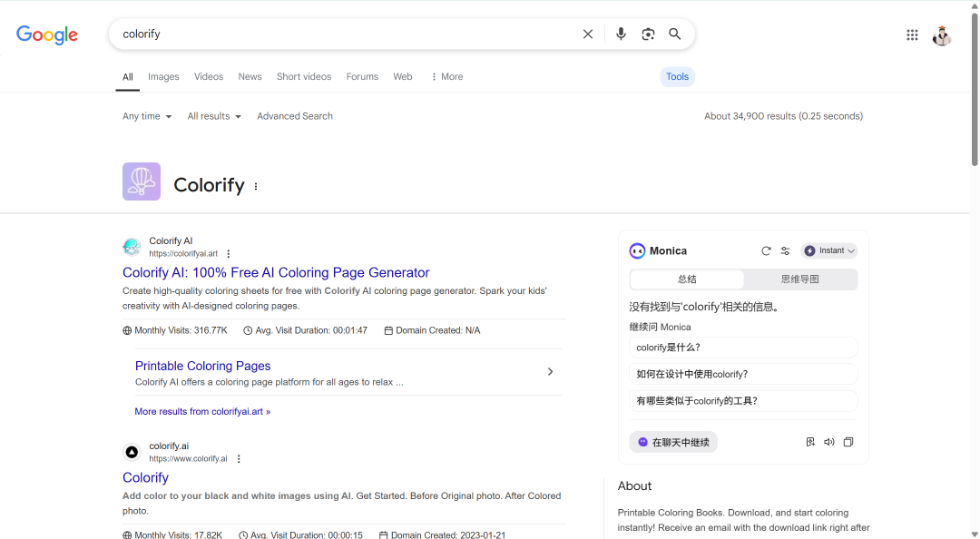Image resolution: width=980 pixels, height=539 pixels.
Task: Copy Monica answer with copy icon
Action: pos(848,442)
